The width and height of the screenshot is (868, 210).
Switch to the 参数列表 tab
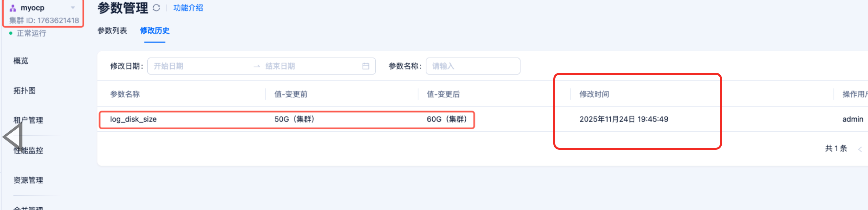112,31
